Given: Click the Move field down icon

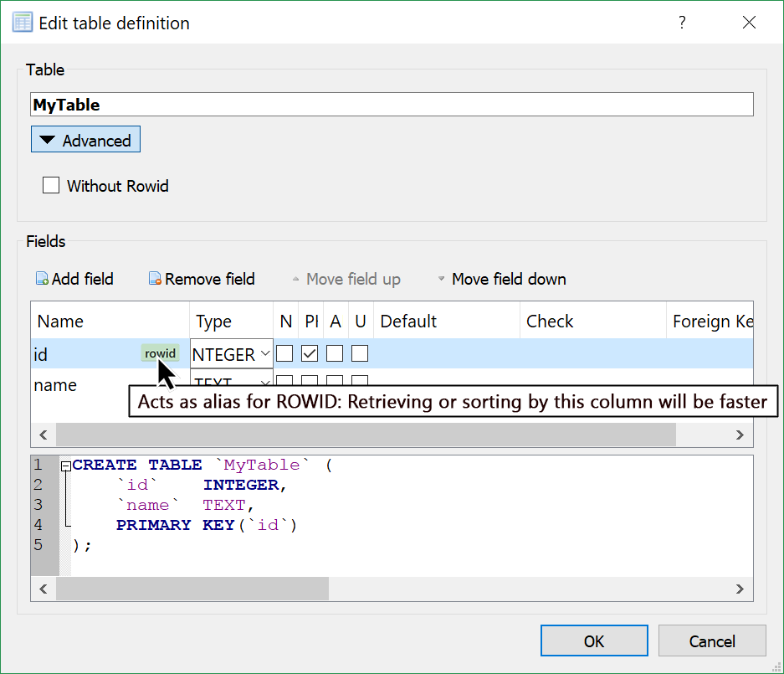Looking at the screenshot, I should (441, 279).
